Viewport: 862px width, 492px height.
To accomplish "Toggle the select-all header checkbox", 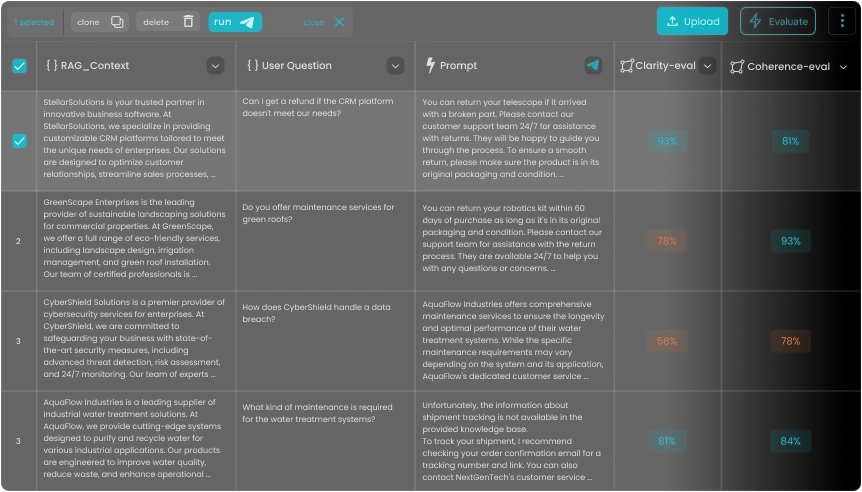I will (x=19, y=66).
